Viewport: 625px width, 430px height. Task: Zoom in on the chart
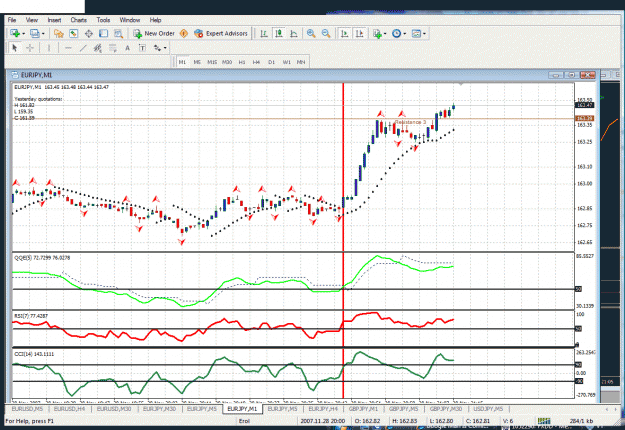click(x=311, y=33)
